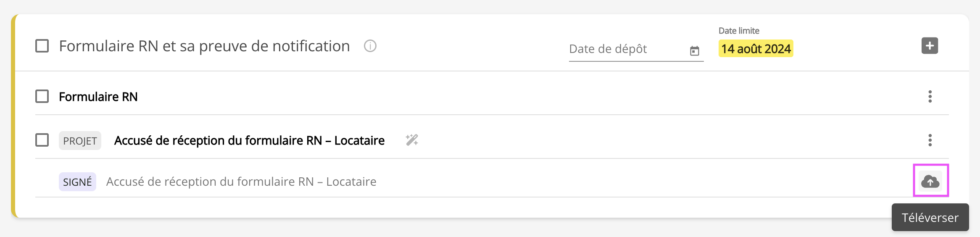The height and width of the screenshot is (237, 980).
Task: Click the Date limite label
Action: 739,31
